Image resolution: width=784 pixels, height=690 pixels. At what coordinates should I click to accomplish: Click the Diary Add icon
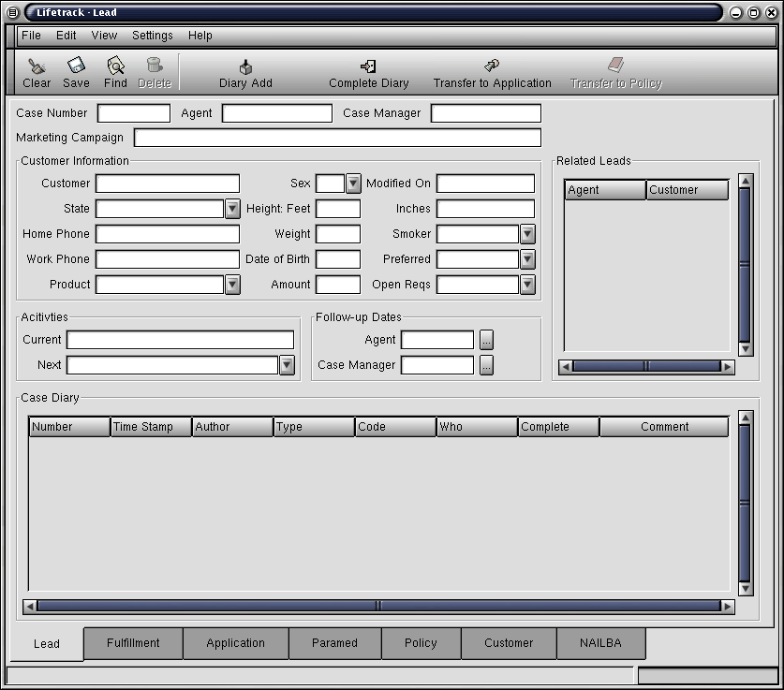click(x=245, y=66)
